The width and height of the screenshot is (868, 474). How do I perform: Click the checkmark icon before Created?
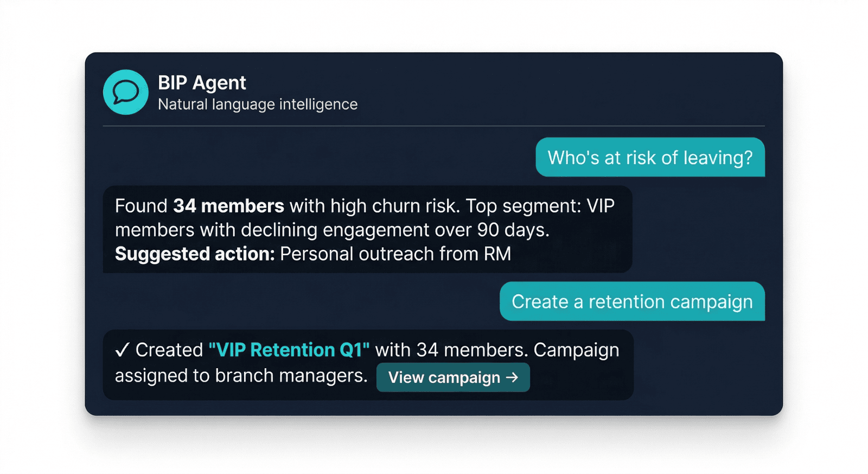coord(122,350)
